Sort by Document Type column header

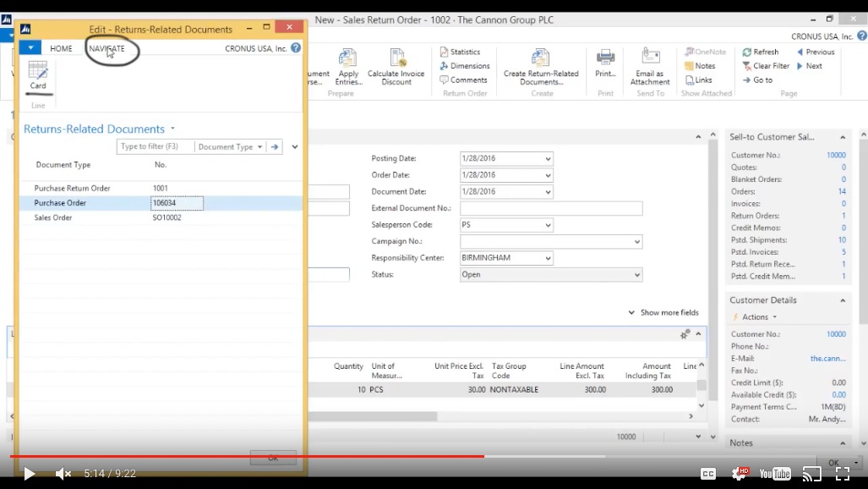63,165
